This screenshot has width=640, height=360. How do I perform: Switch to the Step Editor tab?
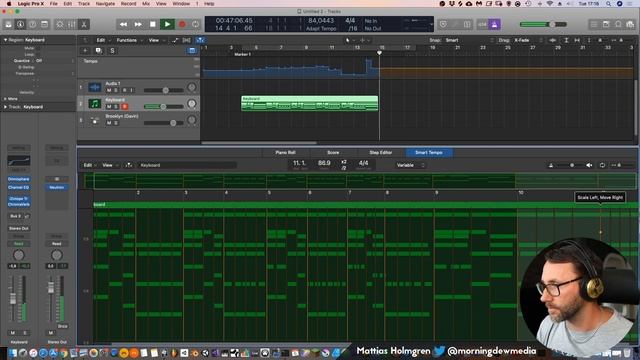click(381, 153)
